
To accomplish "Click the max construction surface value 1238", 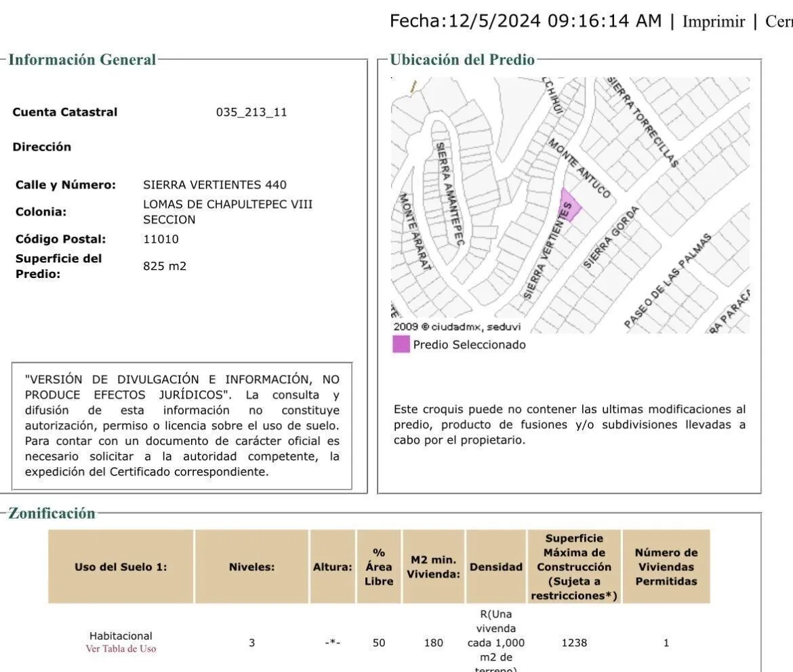I will point(575,643).
